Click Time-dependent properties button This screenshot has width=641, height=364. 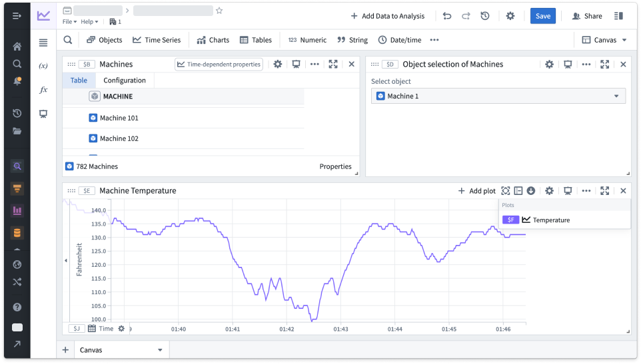(219, 64)
